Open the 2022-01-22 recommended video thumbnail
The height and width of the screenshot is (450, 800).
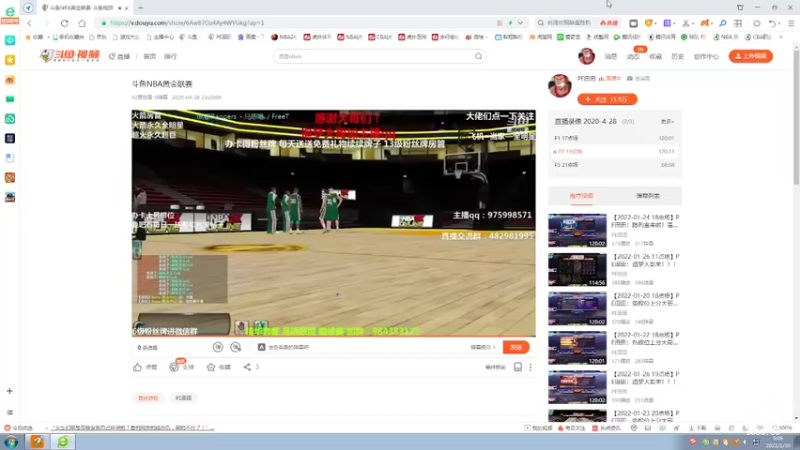pyautogui.click(x=577, y=348)
